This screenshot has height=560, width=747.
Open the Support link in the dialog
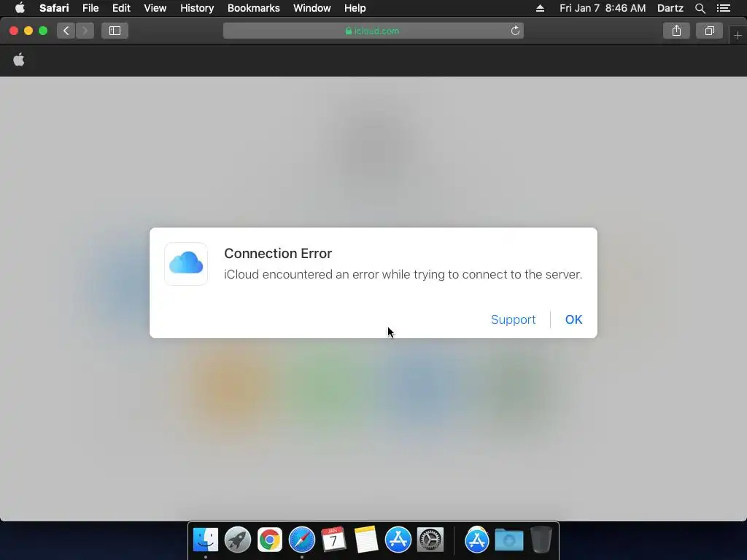(x=513, y=319)
